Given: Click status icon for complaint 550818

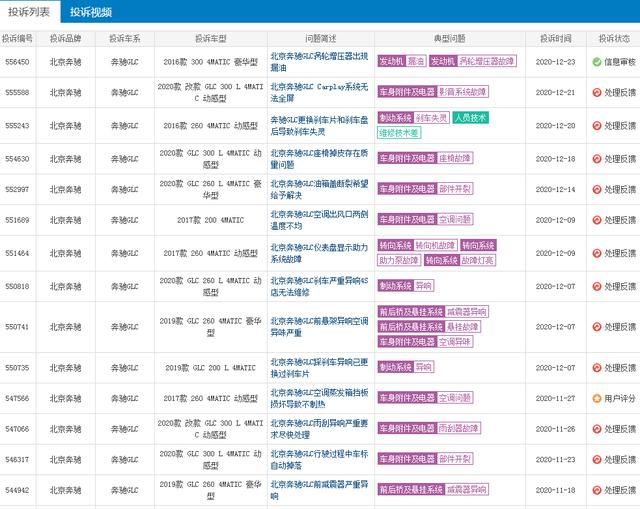Looking at the screenshot, I should click(597, 287).
